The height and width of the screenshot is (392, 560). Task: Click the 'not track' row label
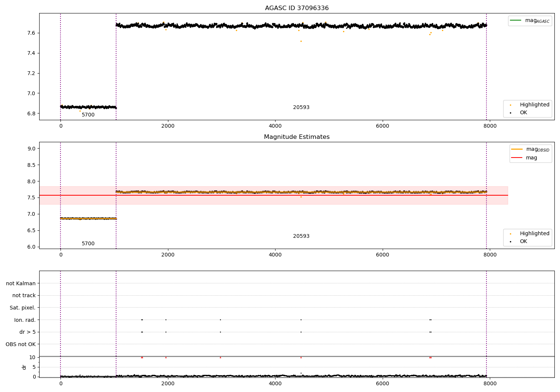click(24, 296)
